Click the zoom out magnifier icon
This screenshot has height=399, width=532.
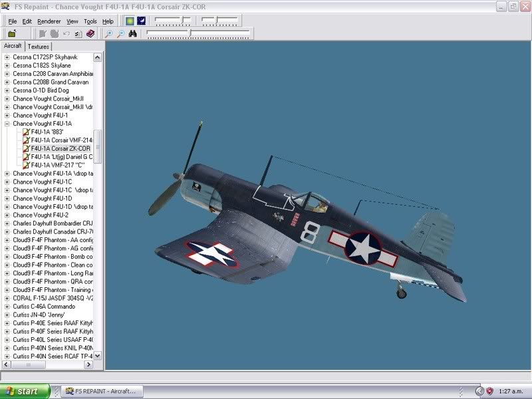tap(120, 33)
